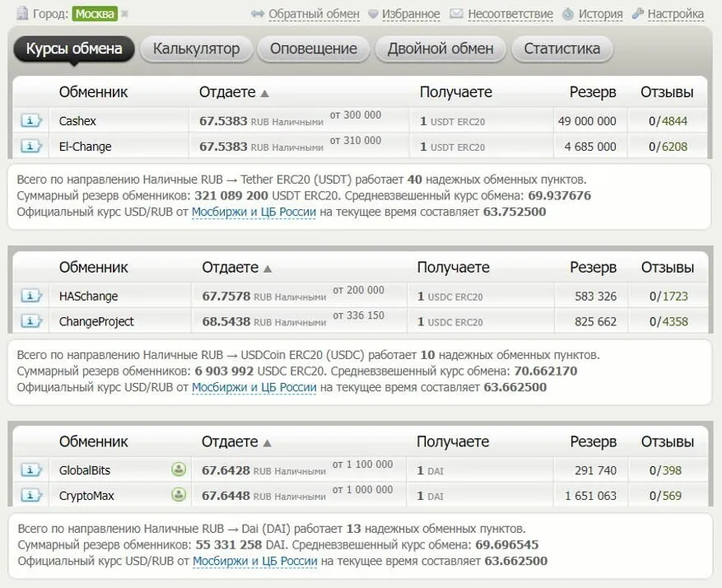Click the Настройка wrench icon
This screenshot has width=722, height=588.
click(638, 14)
